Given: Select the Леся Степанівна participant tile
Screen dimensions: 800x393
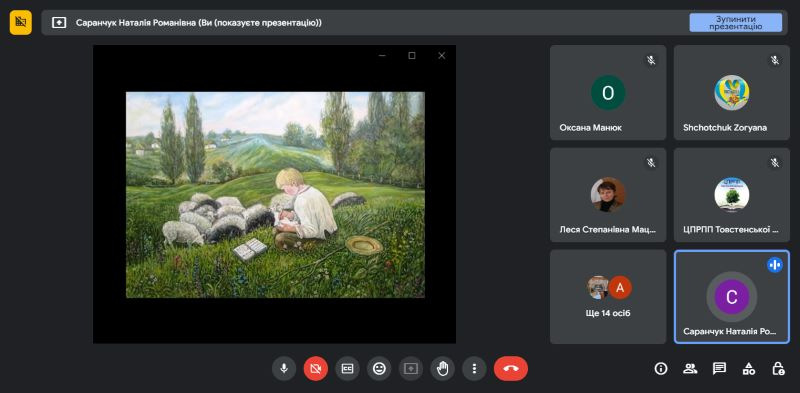Looking at the screenshot, I should coord(608,195).
